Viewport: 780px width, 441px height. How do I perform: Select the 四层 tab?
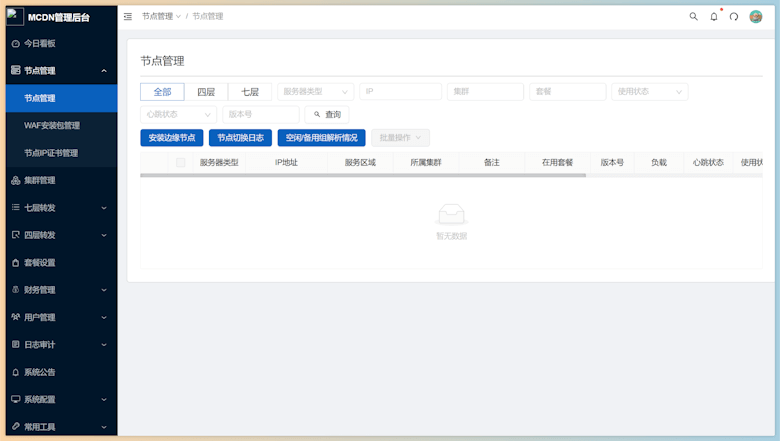[206, 91]
